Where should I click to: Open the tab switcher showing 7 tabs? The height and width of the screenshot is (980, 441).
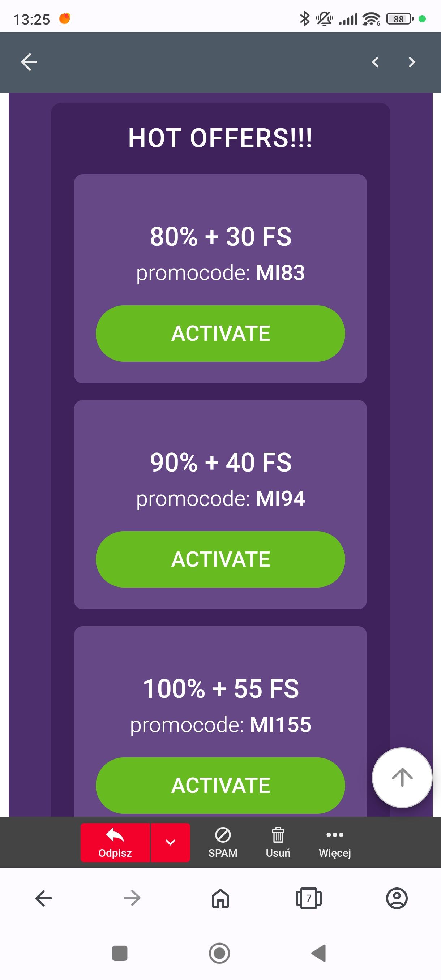309,899
